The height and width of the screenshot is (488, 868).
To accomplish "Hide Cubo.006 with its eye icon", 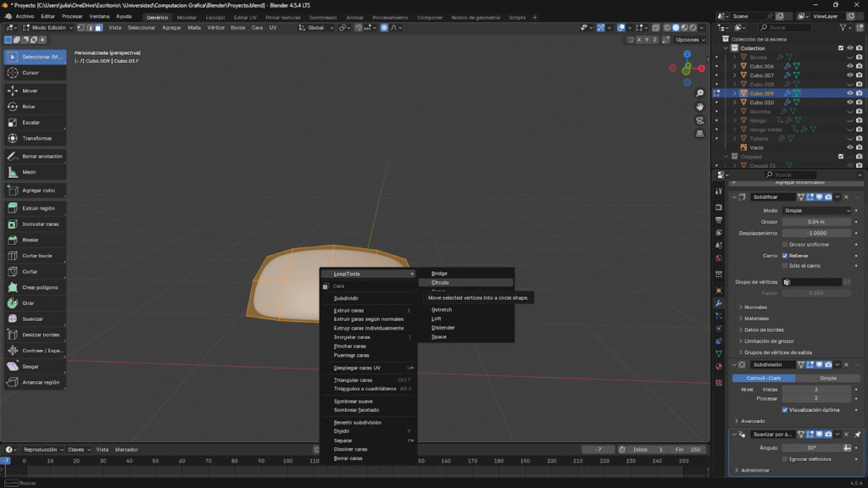I will tap(849, 66).
